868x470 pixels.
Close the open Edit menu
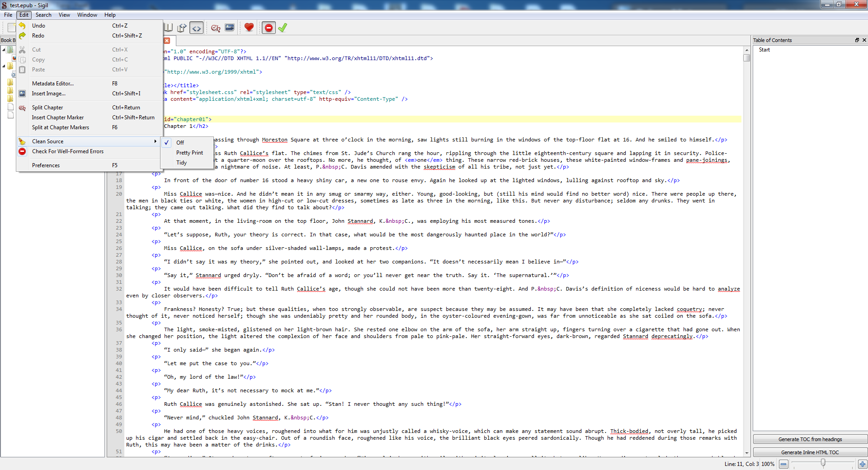pyautogui.click(x=24, y=15)
